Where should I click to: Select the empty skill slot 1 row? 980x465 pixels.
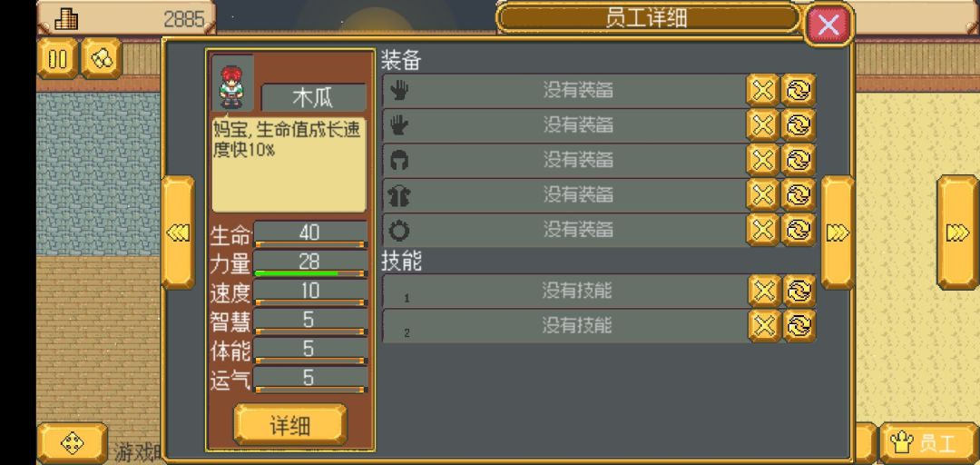(x=565, y=291)
